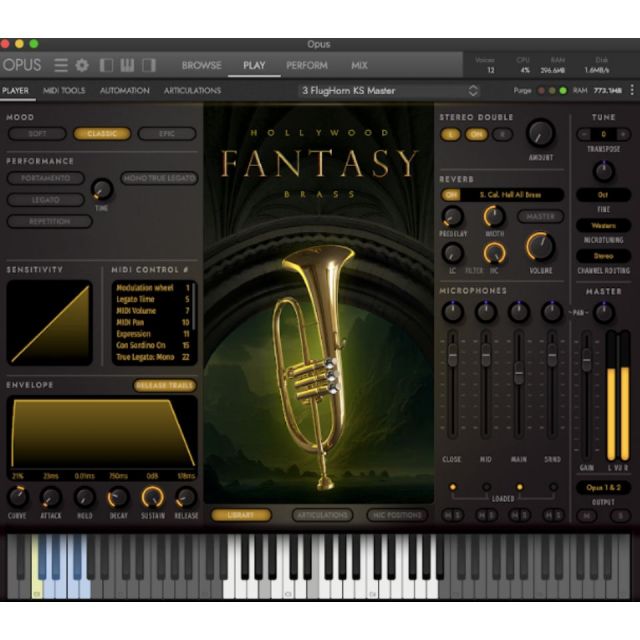Open the Articulations tab in the top row
Viewport: 640px width, 640px height.
[192, 91]
